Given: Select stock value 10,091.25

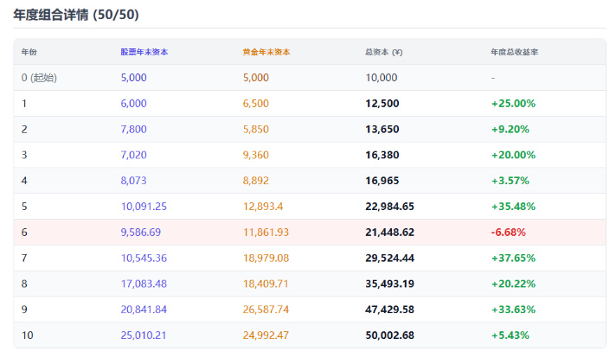Looking at the screenshot, I should [144, 207].
